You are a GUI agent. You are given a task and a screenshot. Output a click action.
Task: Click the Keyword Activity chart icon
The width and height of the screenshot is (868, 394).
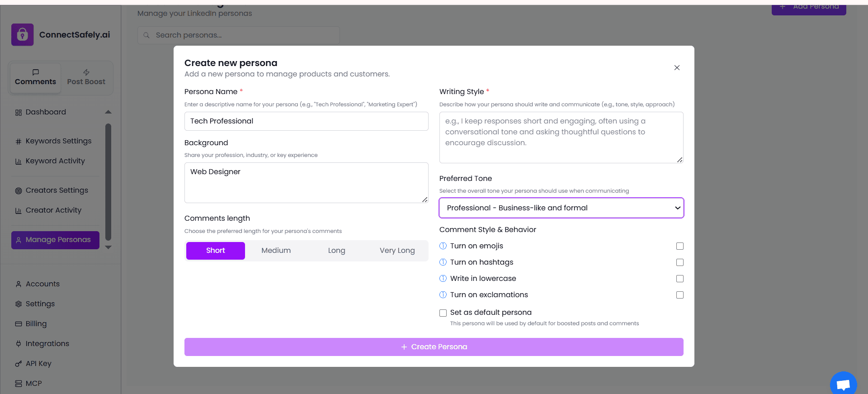(18, 161)
